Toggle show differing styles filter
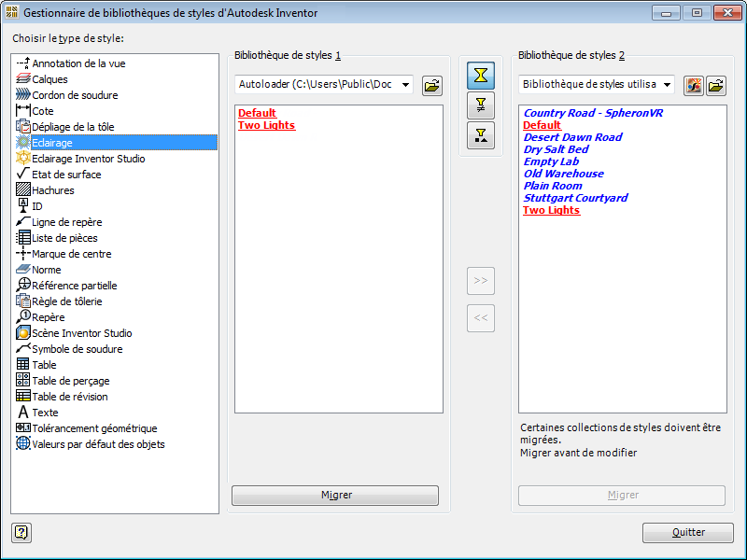 click(x=481, y=105)
